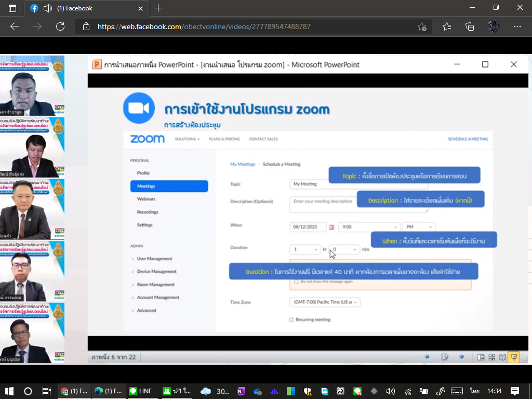Open the notification center
This screenshot has height=399, width=532.
515,391
